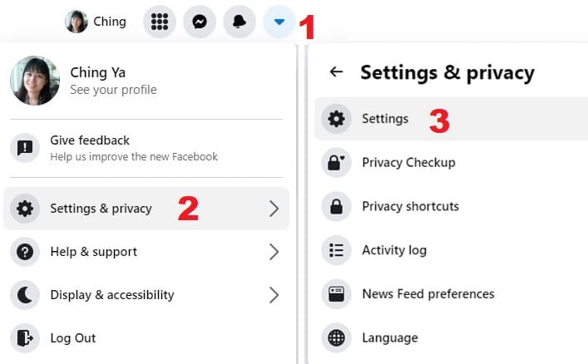The image size is (588, 364).
Task: Go back using the left arrow
Action: [x=336, y=71]
